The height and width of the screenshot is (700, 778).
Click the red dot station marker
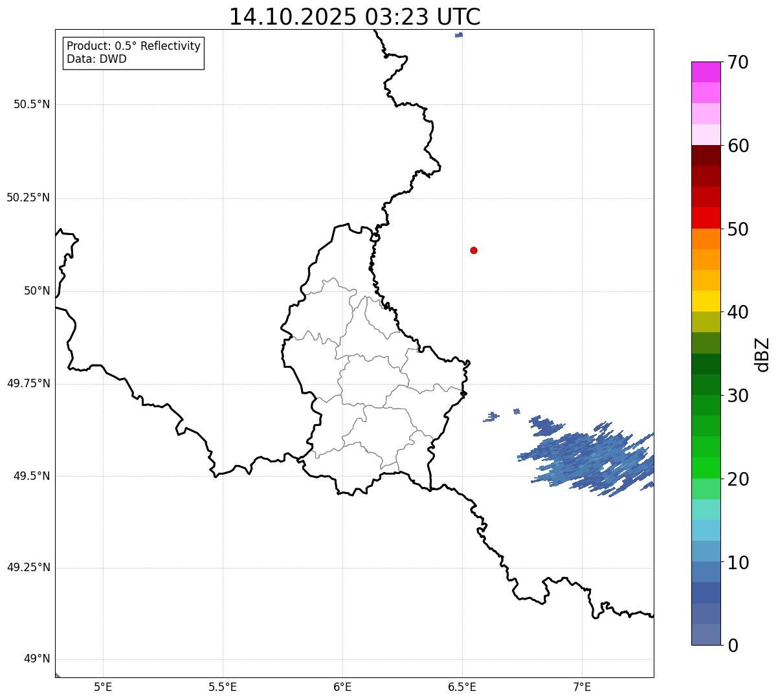[474, 250]
